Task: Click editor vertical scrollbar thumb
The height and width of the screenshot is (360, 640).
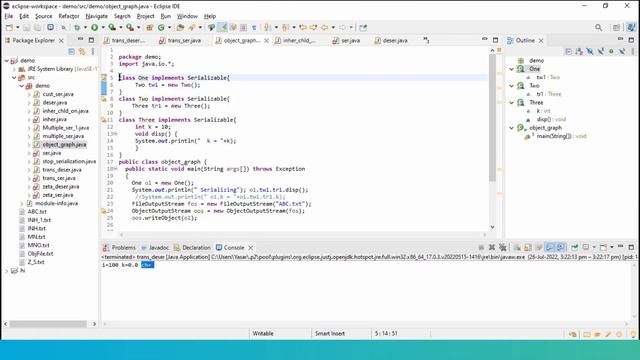Action: point(492,118)
